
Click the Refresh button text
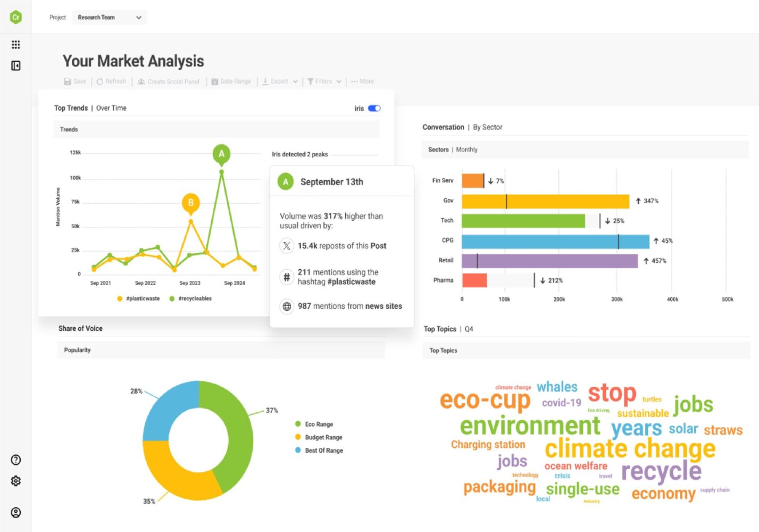click(x=116, y=81)
